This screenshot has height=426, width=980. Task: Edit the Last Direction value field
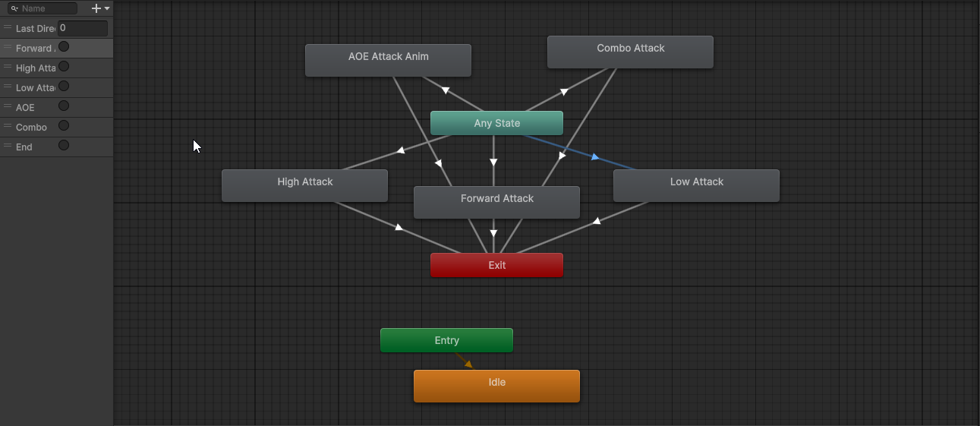[83, 28]
